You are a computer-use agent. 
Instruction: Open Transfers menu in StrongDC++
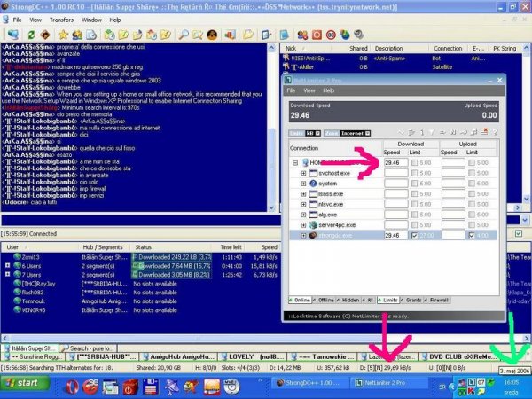(x=61, y=20)
